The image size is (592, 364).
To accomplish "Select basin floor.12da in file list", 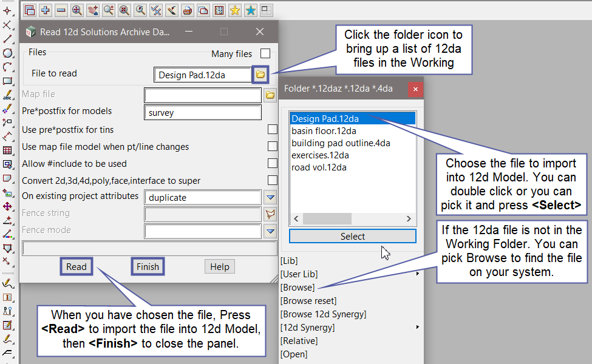I will point(324,130).
